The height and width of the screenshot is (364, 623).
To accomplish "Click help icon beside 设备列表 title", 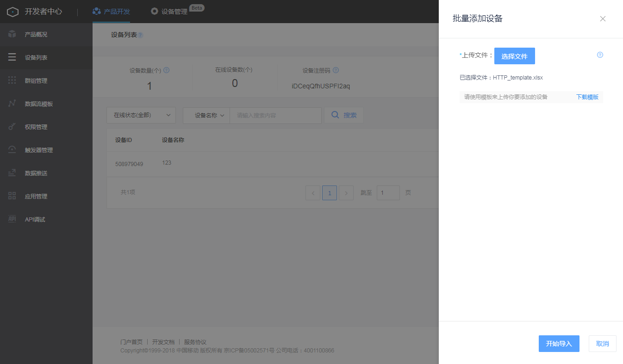I will pyautogui.click(x=141, y=35).
